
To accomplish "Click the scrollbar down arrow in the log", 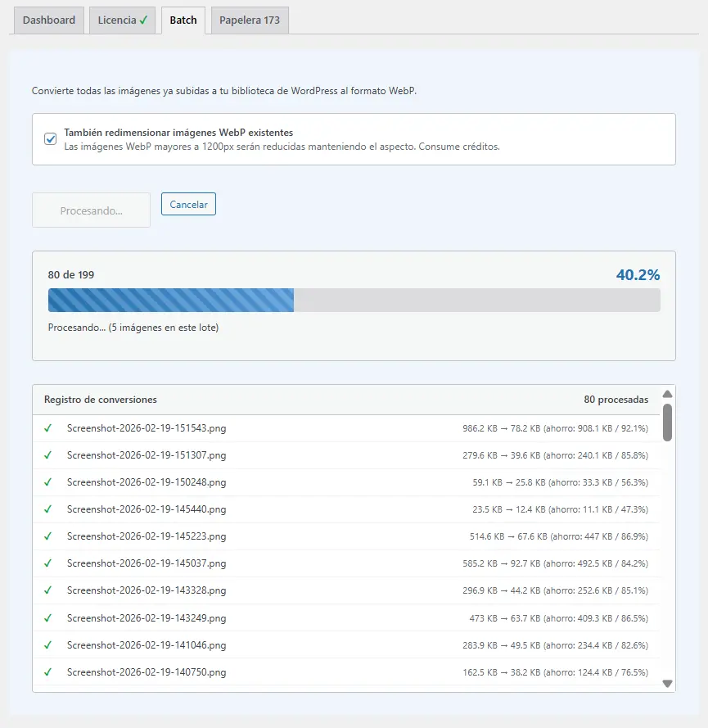I will click(667, 682).
